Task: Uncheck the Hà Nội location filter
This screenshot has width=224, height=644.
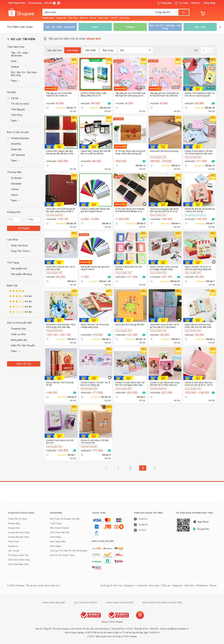Action: 8,98
